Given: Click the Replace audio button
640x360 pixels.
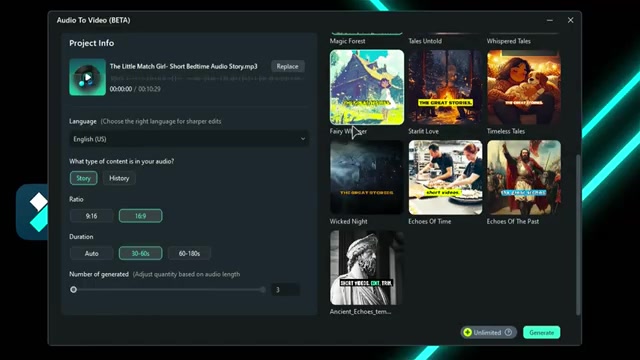Looking at the screenshot, I should click(287, 66).
